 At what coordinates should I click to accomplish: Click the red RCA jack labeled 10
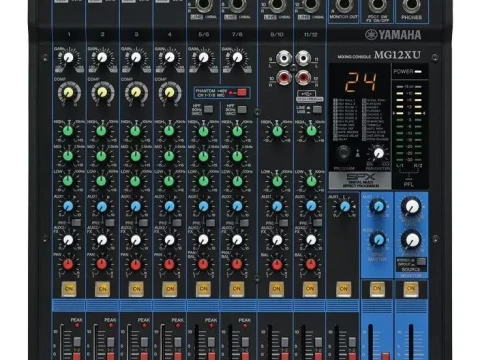(284, 78)
